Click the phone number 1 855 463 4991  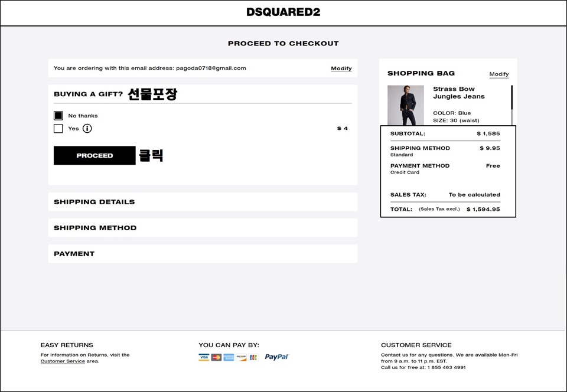(x=447, y=367)
